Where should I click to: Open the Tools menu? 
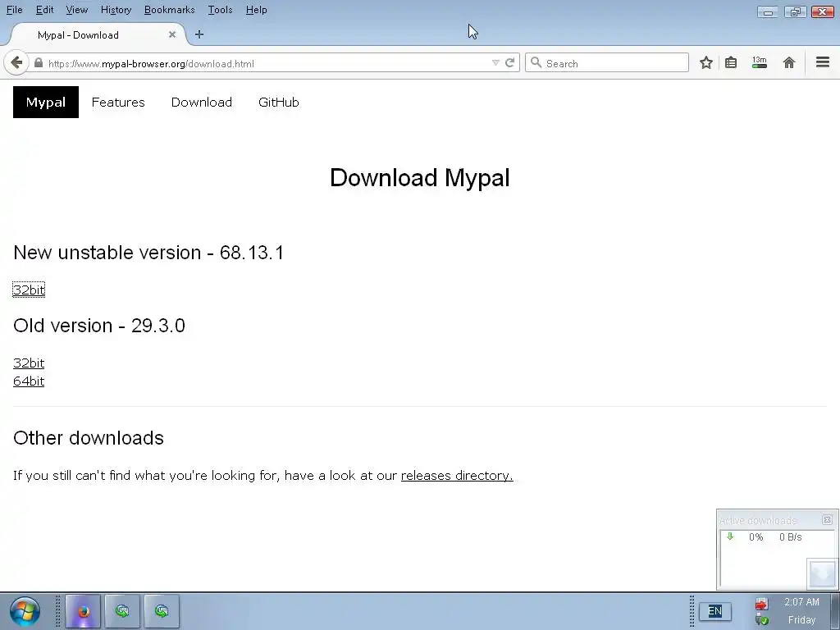point(220,10)
